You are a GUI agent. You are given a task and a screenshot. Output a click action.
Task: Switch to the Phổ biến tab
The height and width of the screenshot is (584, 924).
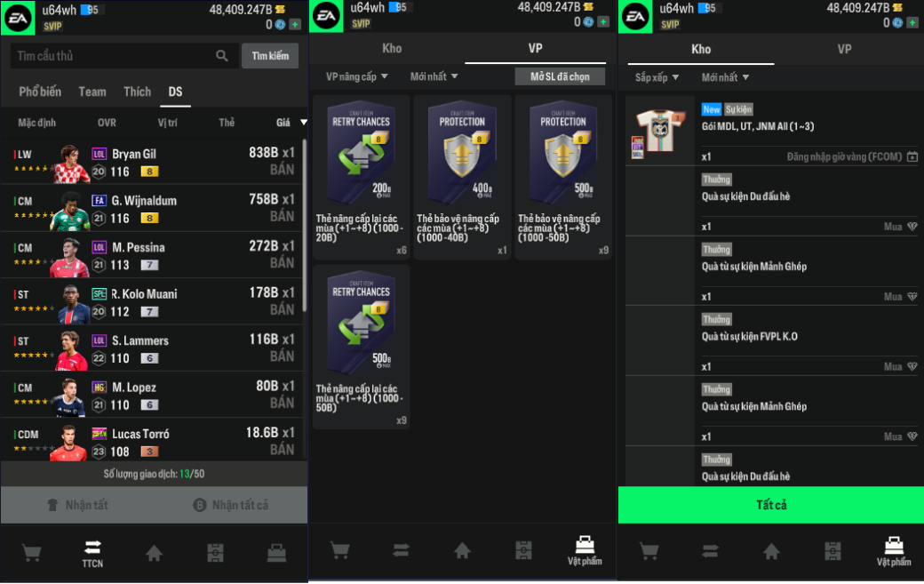40,92
